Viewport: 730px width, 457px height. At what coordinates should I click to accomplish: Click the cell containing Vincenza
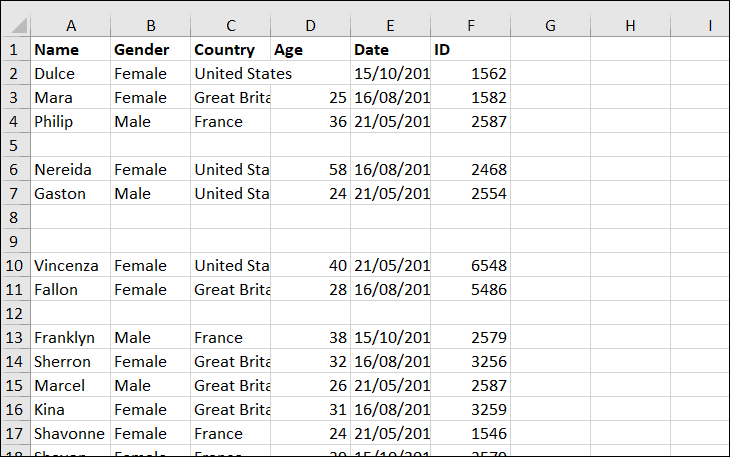pos(70,265)
